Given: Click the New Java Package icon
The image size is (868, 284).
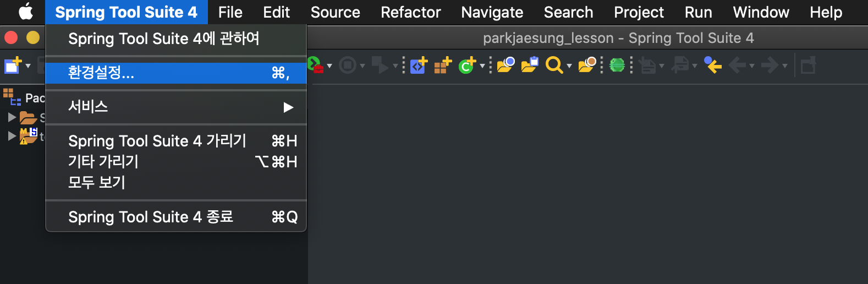Looking at the screenshot, I should point(443,65).
